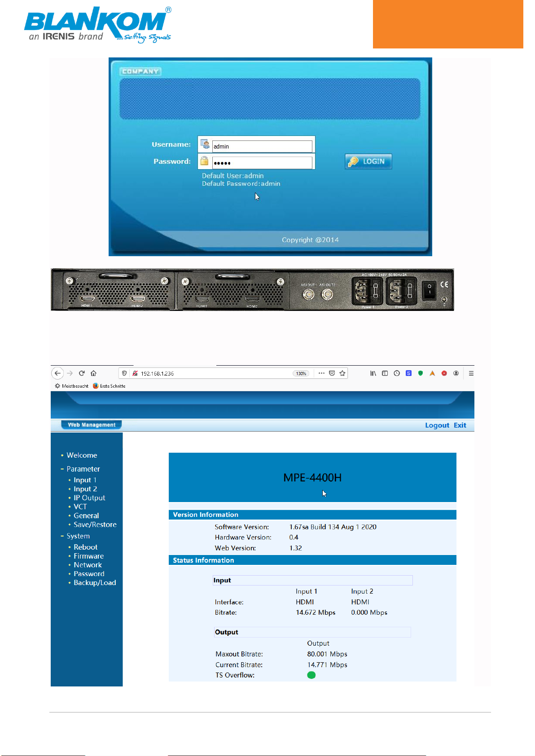Click the MPE-4400H title banner
This screenshot has height=756, width=535.
click(312, 477)
